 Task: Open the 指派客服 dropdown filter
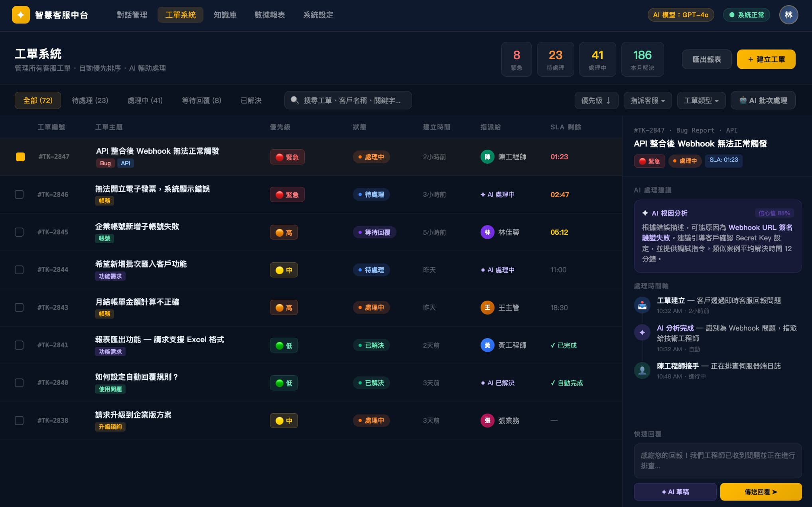click(x=647, y=100)
